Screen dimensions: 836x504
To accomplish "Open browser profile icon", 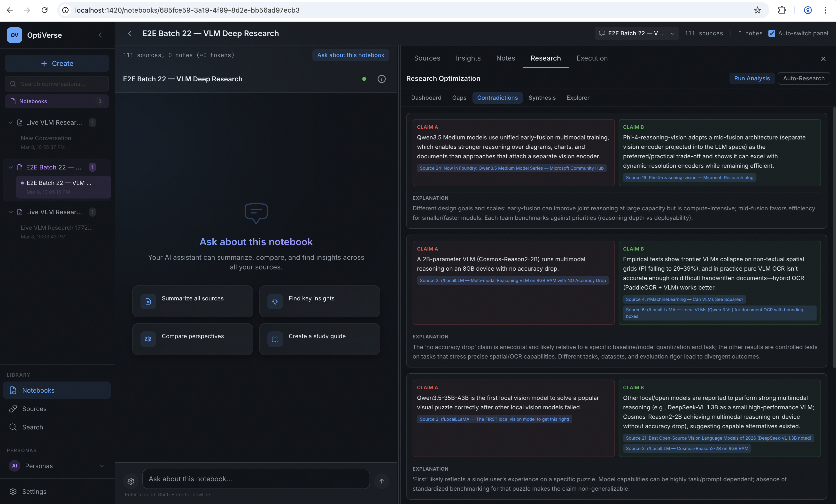I will pos(807,10).
